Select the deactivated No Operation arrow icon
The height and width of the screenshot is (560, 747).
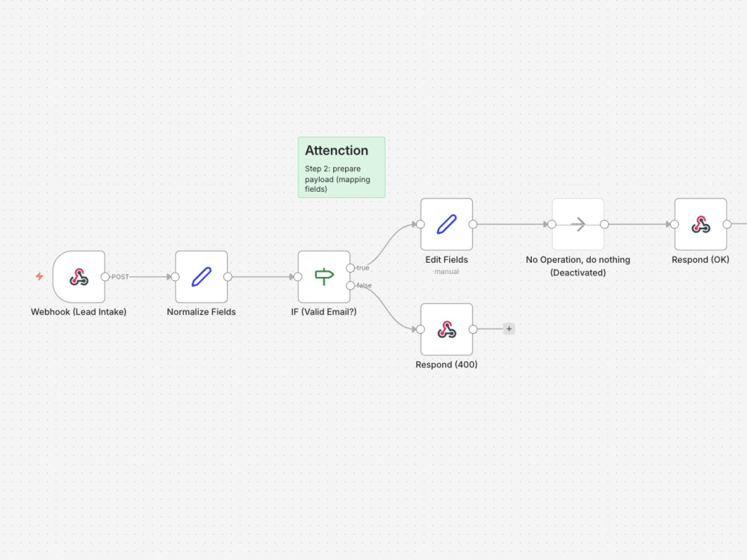point(578,224)
